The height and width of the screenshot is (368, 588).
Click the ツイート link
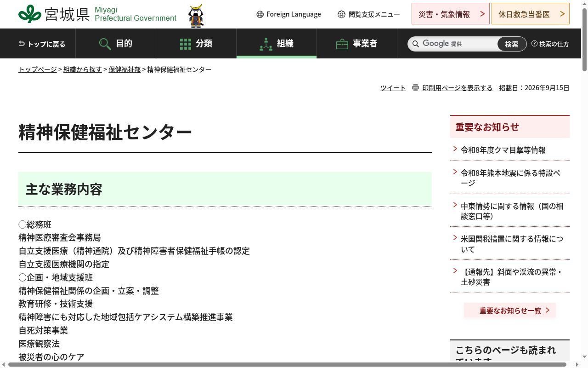(393, 88)
